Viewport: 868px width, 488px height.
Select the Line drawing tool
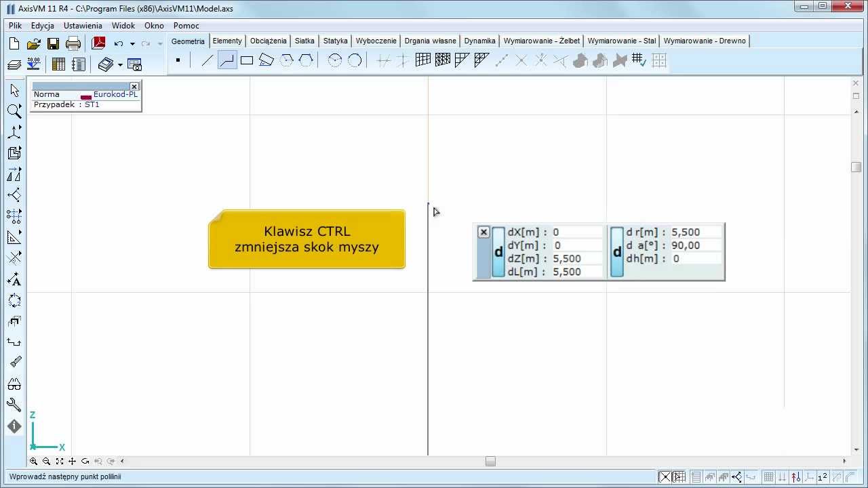pyautogui.click(x=208, y=60)
